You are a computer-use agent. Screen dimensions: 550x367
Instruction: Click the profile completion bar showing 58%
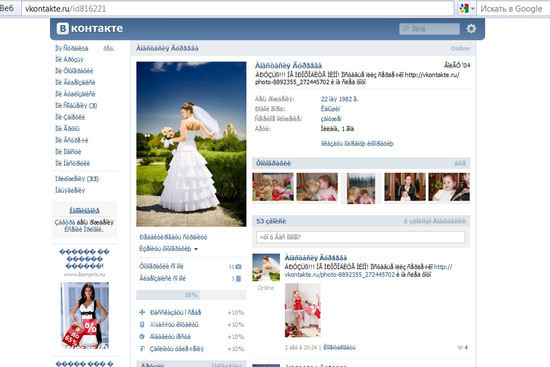[x=191, y=295]
